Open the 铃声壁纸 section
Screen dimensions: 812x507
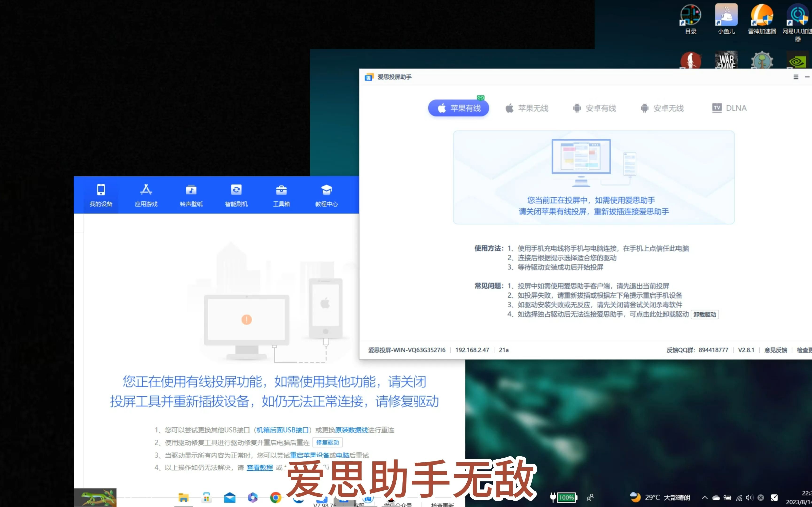coord(191,195)
